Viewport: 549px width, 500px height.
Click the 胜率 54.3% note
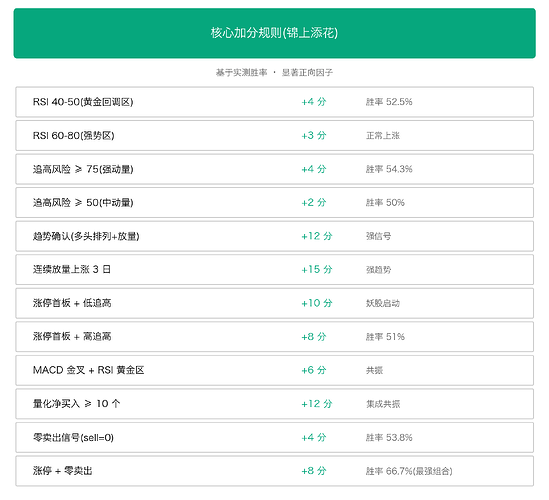389,169
